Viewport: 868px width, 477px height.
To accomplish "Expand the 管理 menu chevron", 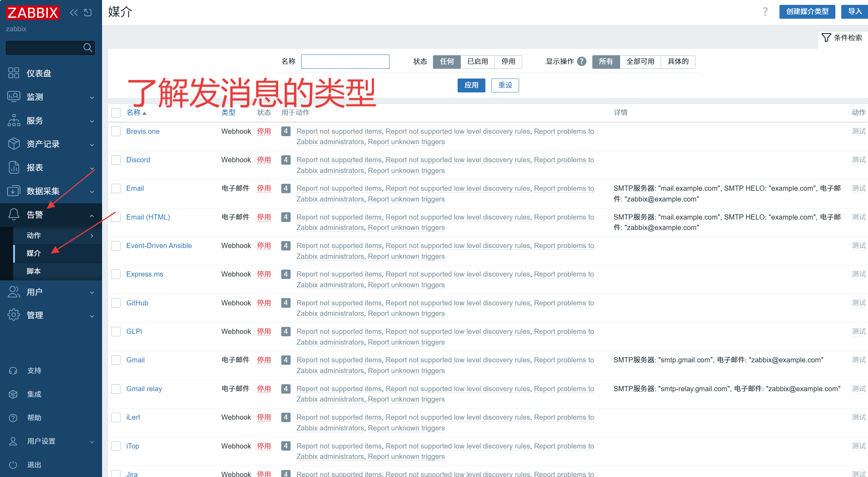I will click(92, 316).
